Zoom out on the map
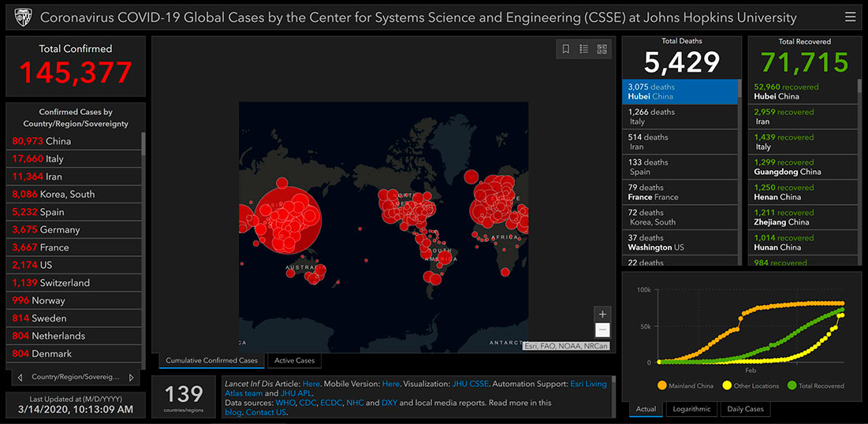868x424 pixels. click(603, 330)
